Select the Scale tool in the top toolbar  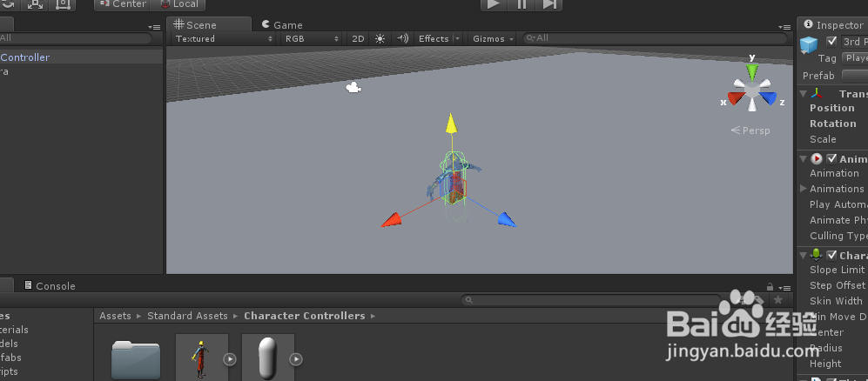[36, 3]
